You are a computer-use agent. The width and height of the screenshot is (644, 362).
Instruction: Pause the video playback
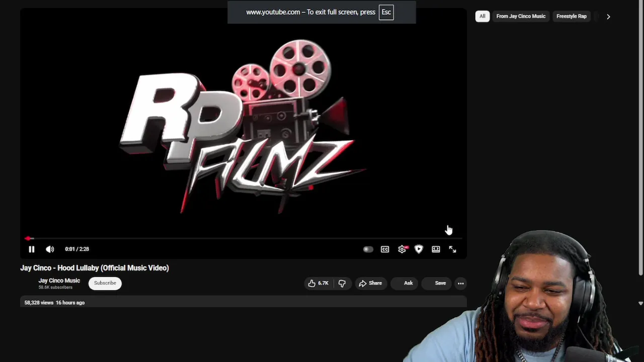[x=31, y=249]
